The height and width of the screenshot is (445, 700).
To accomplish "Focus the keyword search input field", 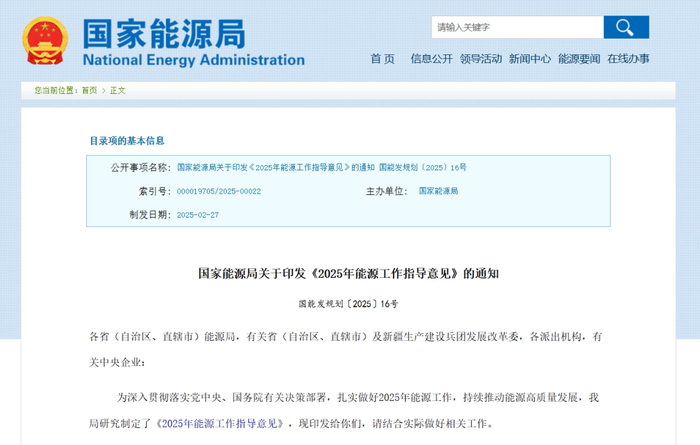I will click(517, 27).
